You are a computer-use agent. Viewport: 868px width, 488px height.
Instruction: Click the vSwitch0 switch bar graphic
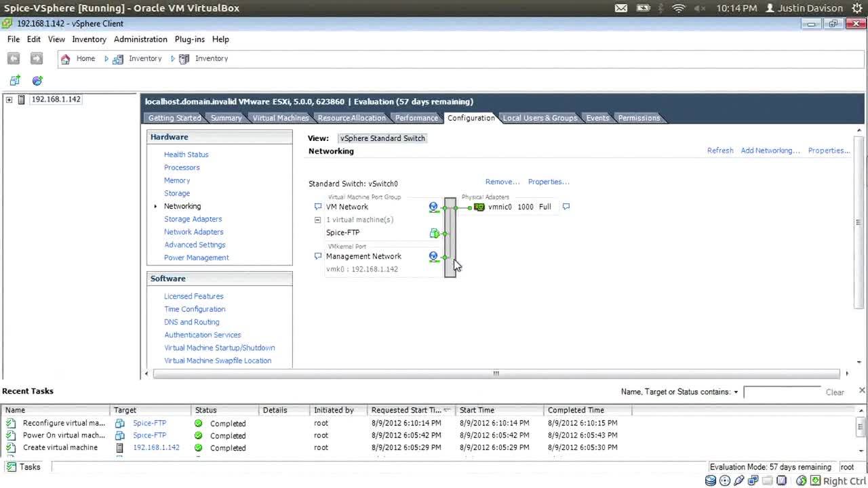[450, 237]
